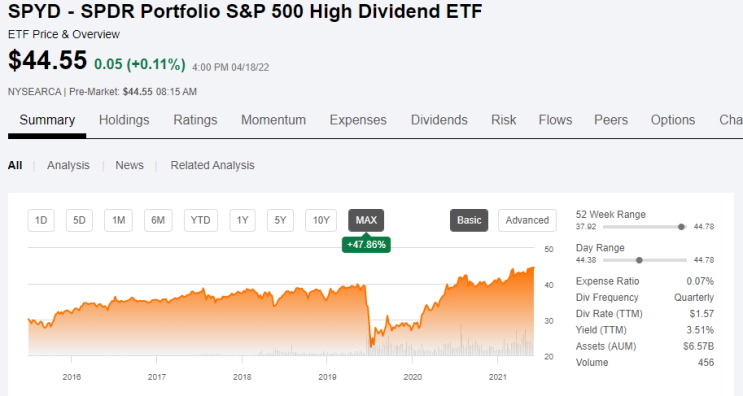The width and height of the screenshot is (743, 396).
Task: Filter feed by All
Action: coord(15,165)
